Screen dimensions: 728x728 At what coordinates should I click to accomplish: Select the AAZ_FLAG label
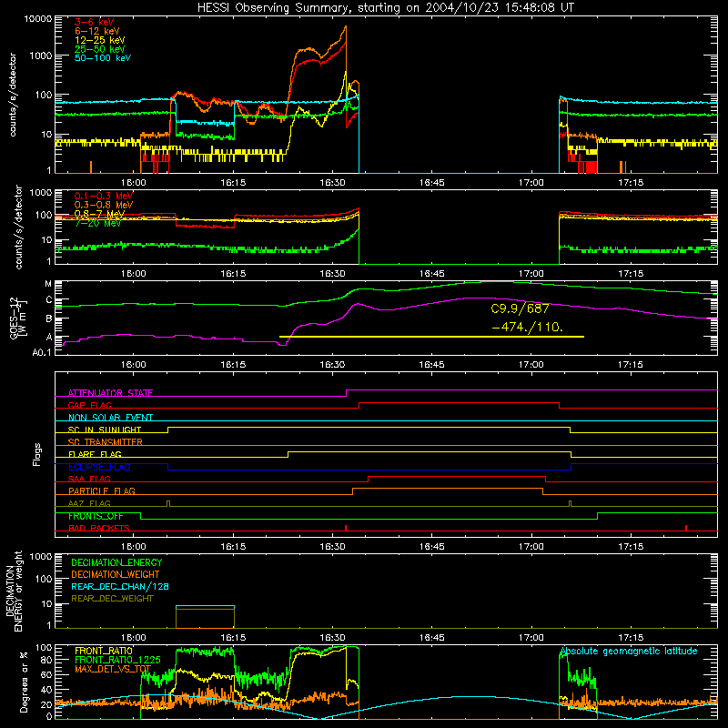[x=89, y=503]
